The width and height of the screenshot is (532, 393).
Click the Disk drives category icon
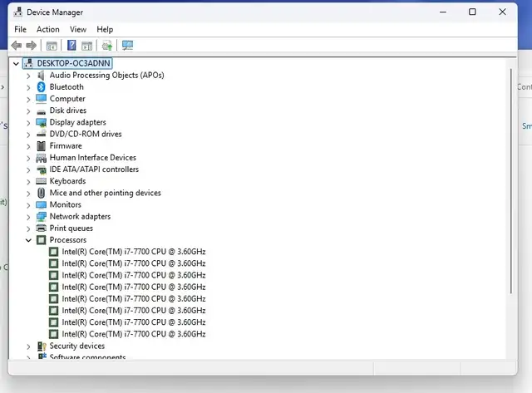click(x=41, y=111)
